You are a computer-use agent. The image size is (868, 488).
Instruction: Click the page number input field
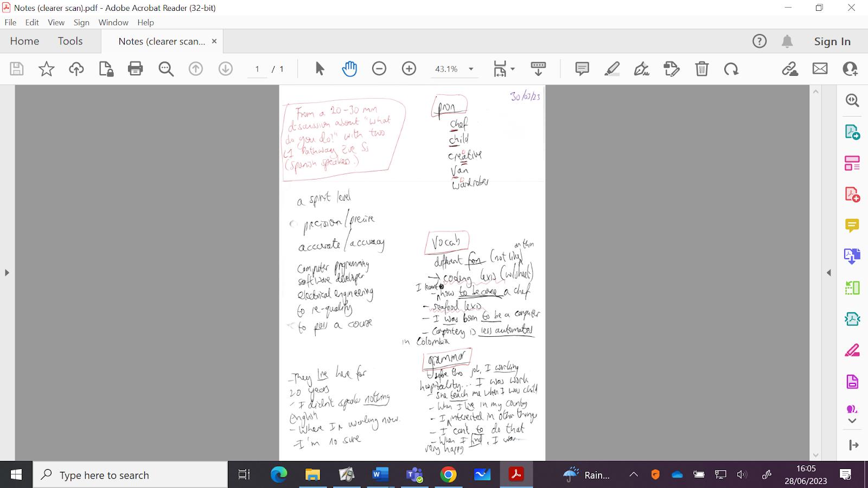click(x=257, y=69)
